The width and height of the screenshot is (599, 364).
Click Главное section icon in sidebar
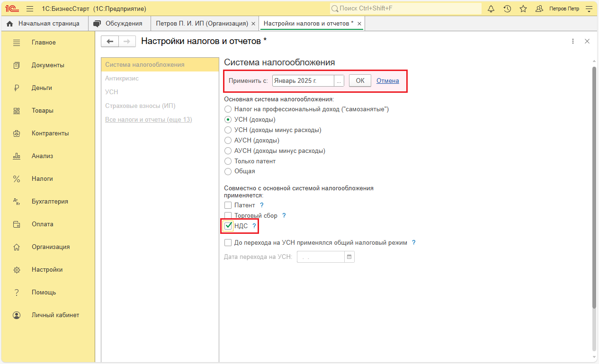tap(17, 43)
